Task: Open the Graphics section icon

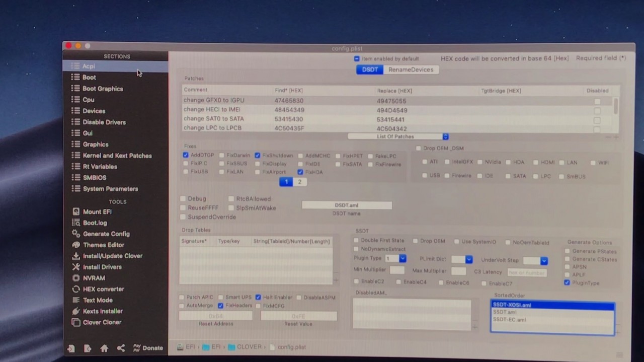Action: pyautogui.click(x=75, y=144)
